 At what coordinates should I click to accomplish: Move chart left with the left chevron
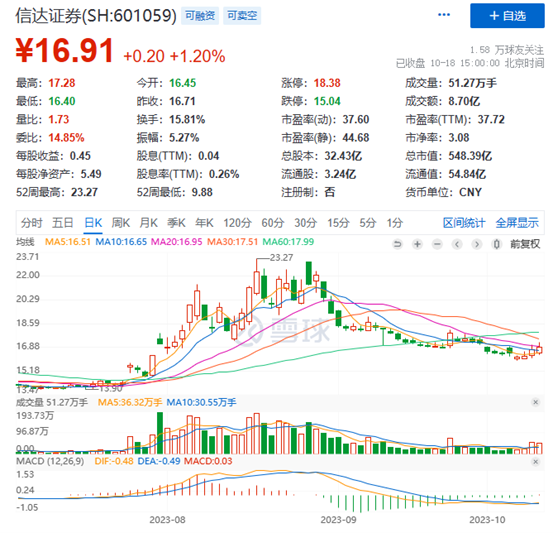click(457, 244)
